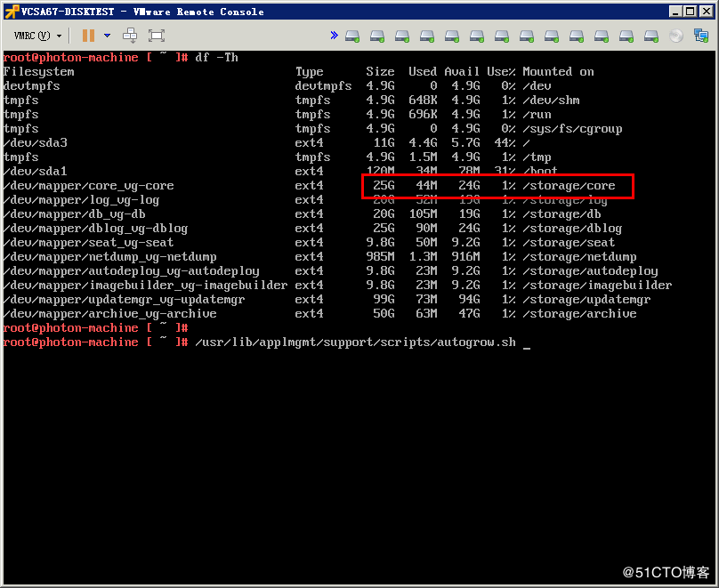Screen dimensions: 719x588
Task: Click the '/storage/imagebuilder' mount point
Action: coord(597,286)
